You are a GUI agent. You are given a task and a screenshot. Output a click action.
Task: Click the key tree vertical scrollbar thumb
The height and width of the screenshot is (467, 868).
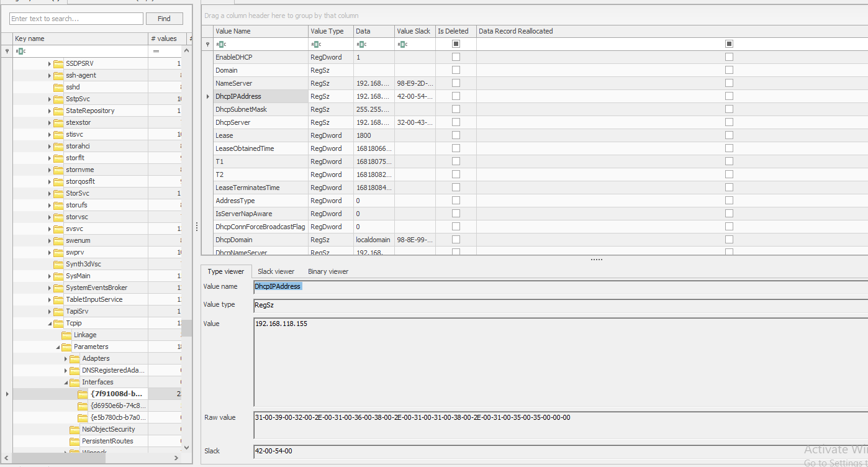[187, 328]
